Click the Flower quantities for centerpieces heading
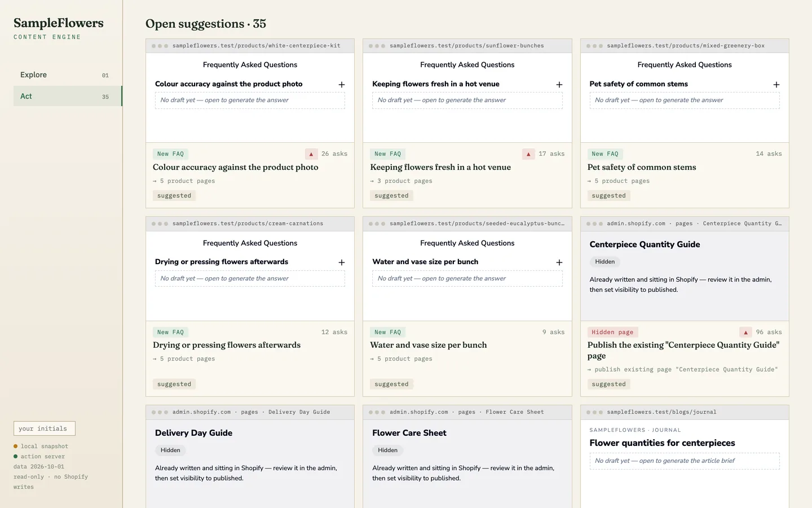The width and height of the screenshot is (812, 508). (663, 444)
